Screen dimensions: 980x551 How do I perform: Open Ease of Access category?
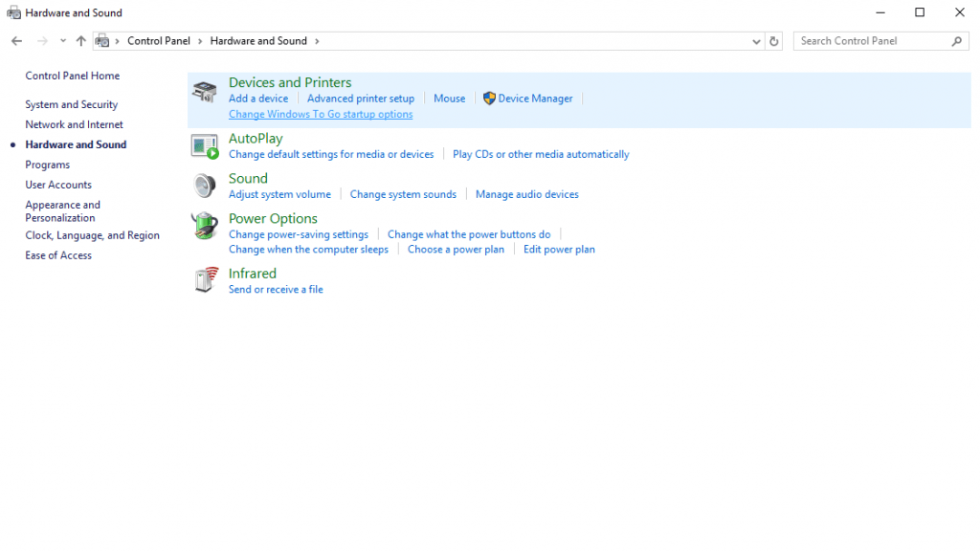point(58,255)
